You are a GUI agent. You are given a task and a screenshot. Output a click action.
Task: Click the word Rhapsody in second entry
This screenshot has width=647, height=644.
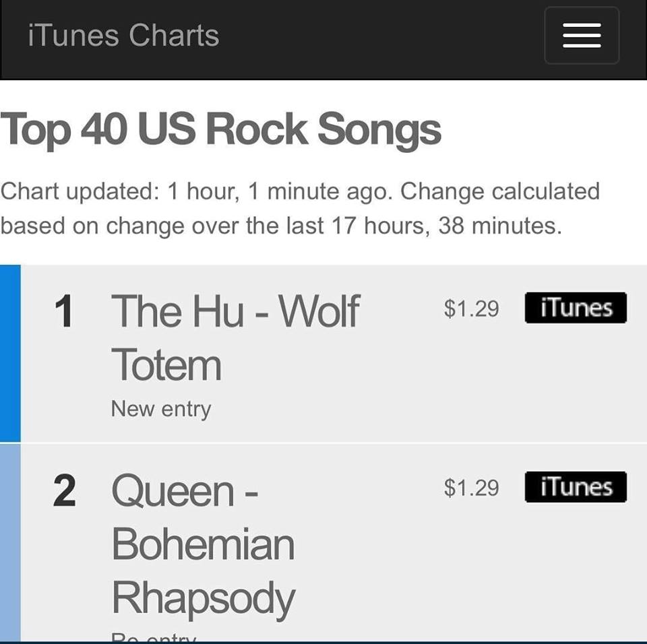click(x=203, y=598)
